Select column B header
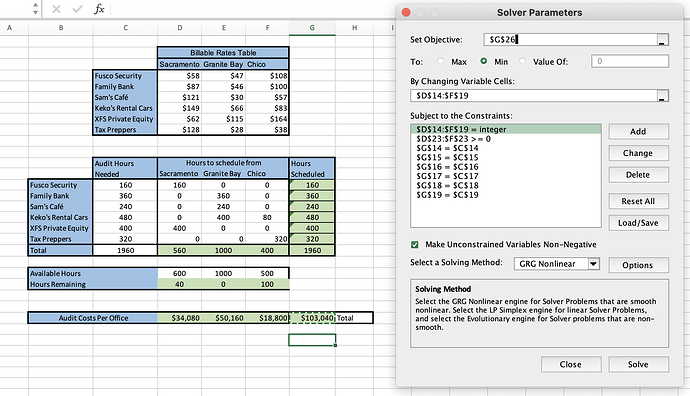The image size is (690, 396). (61, 28)
